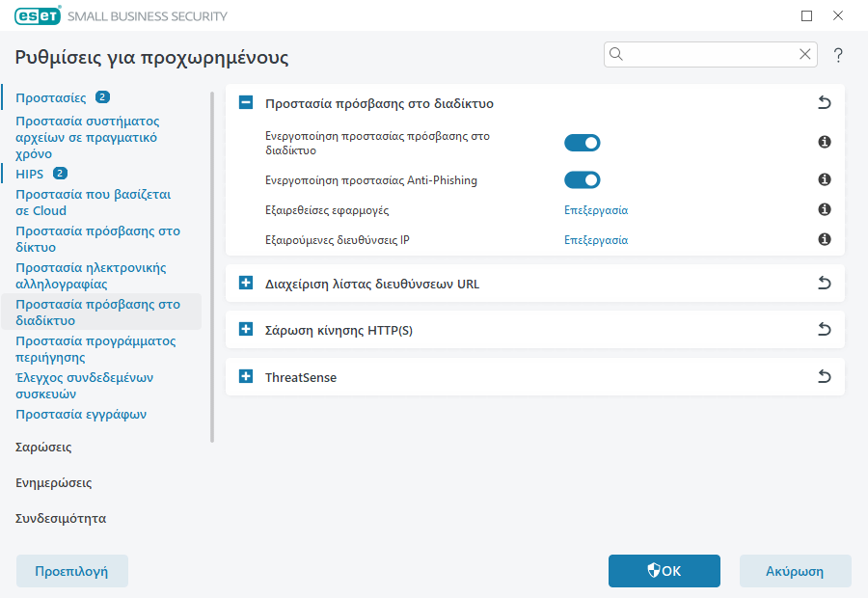Reset the ThreatSense section to default

pyautogui.click(x=825, y=377)
